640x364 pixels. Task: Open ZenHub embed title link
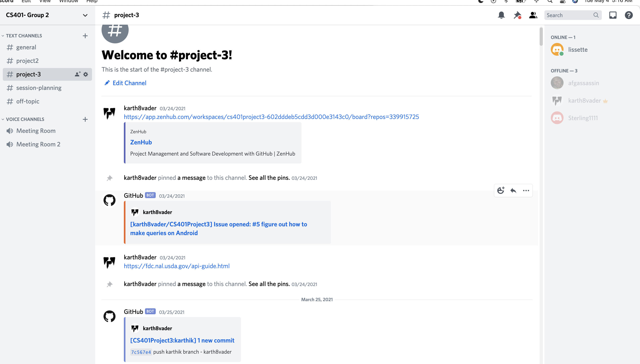pyautogui.click(x=141, y=142)
